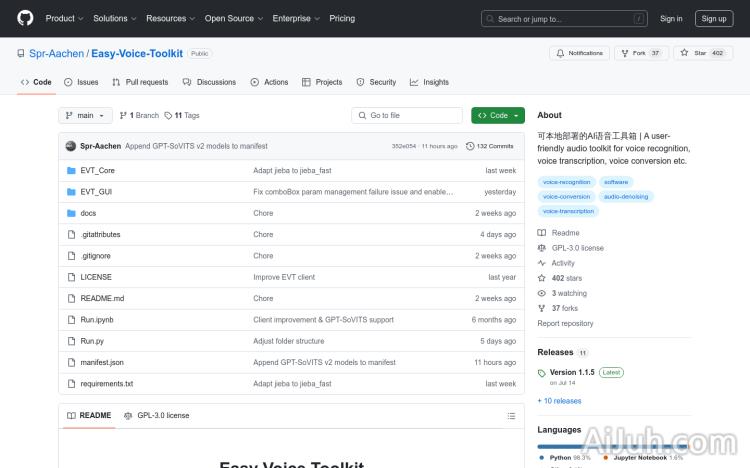Screen dimensions: 750x468
Task: Click the tags icon beside 11 Tags
Action: coord(168,115)
